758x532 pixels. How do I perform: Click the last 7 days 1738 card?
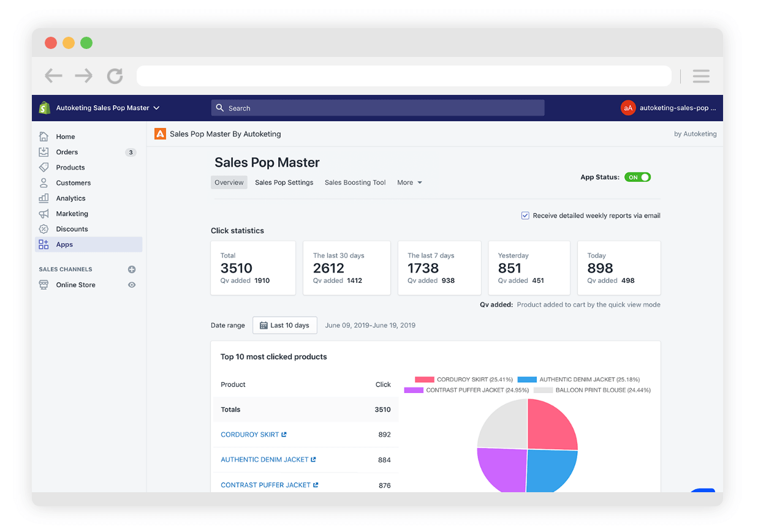(x=439, y=268)
